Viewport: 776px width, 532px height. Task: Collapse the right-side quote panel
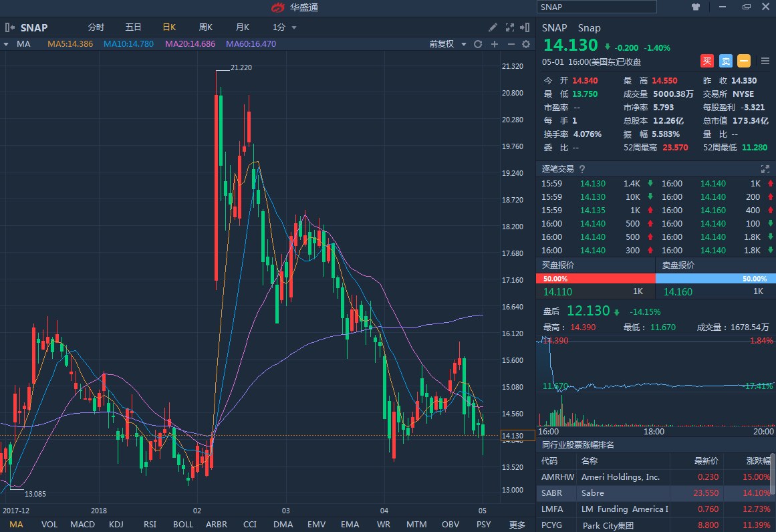526,27
